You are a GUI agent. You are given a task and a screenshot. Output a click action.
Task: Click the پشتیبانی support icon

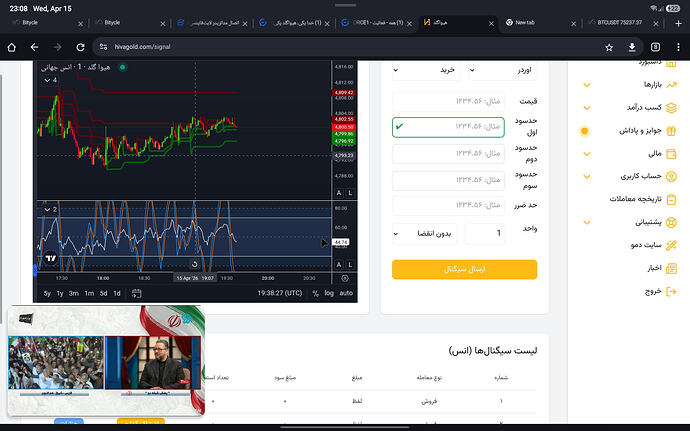point(671,222)
